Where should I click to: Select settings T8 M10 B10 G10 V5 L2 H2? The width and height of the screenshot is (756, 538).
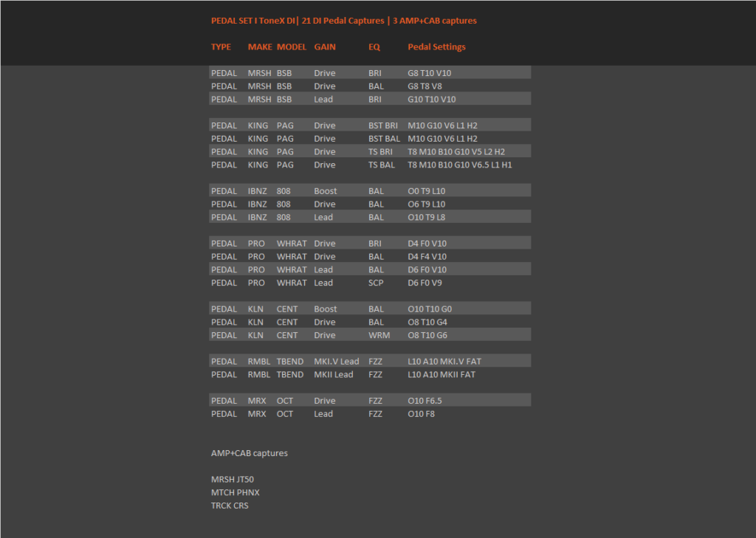coord(456,151)
